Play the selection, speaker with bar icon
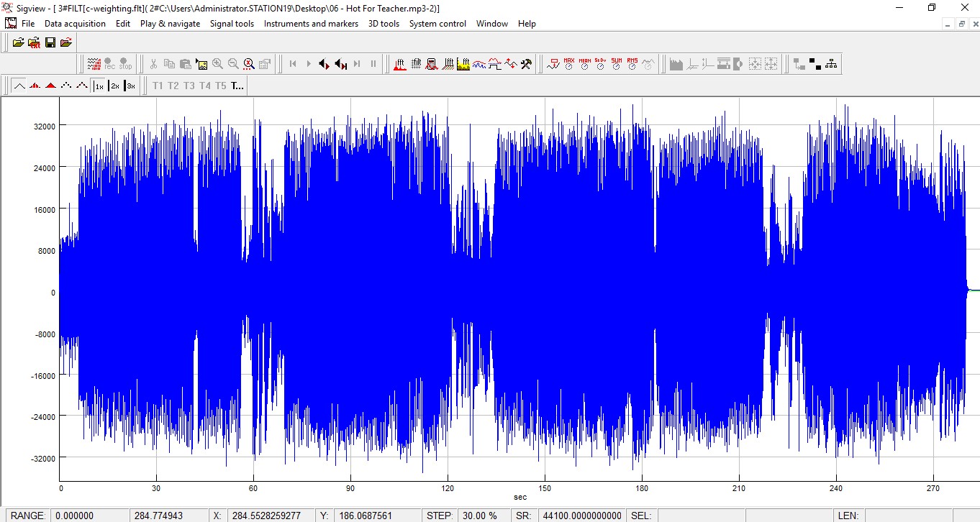 point(341,64)
